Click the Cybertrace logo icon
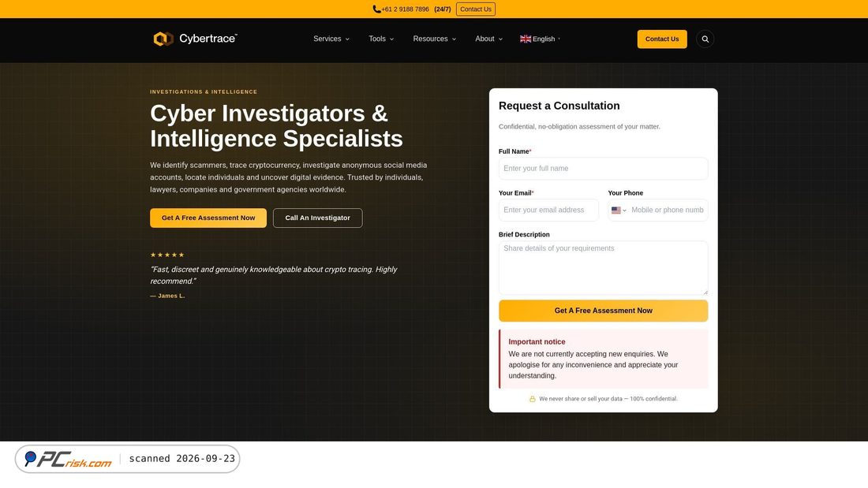 (163, 39)
